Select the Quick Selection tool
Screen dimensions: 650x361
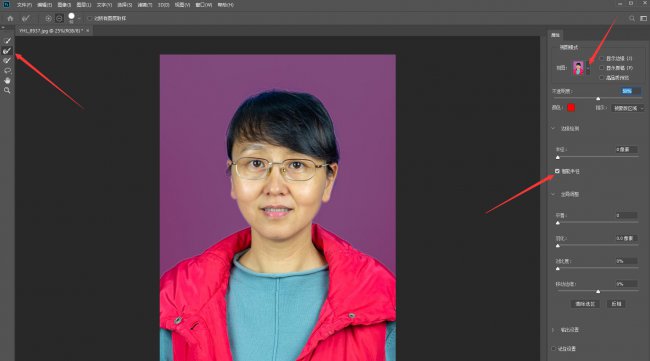[7, 41]
